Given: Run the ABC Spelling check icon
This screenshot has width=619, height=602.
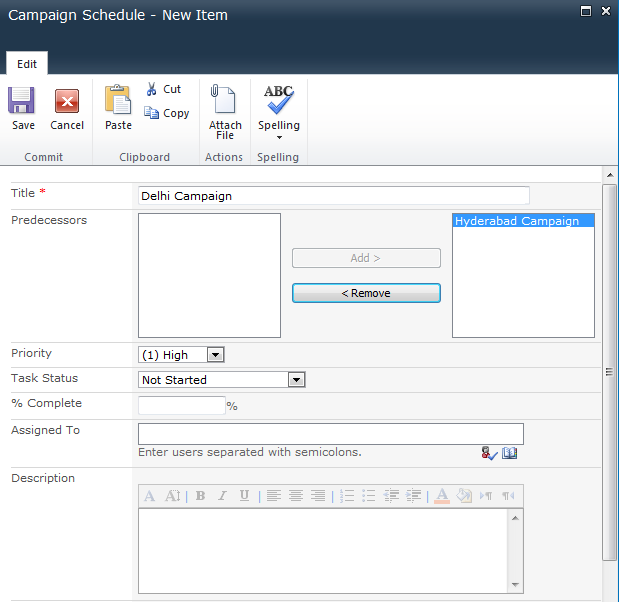Looking at the screenshot, I should [279, 99].
